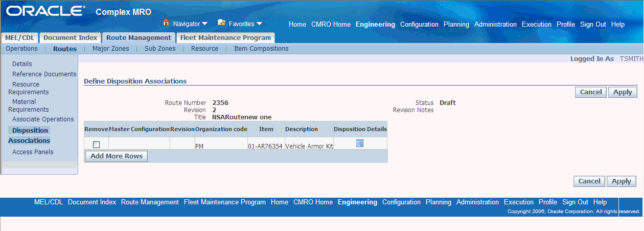
Task: Open the Sub Zones subtab
Action: click(160, 49)
